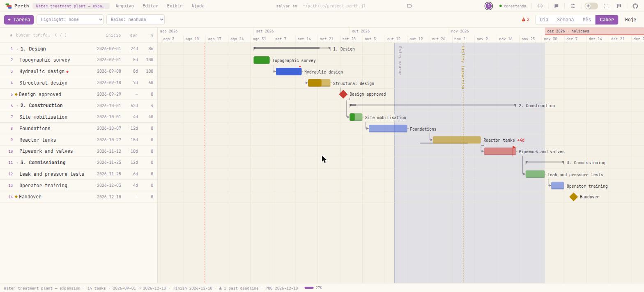The image size is (644, 292).
Task: Click the status bar 27% progress indicator
Action: 313,288
